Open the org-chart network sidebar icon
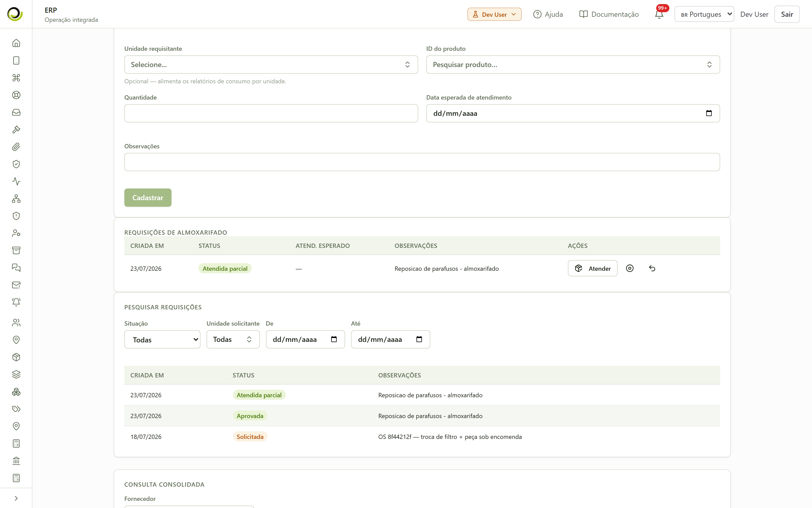The image size is (812, 508). [16, 199]
